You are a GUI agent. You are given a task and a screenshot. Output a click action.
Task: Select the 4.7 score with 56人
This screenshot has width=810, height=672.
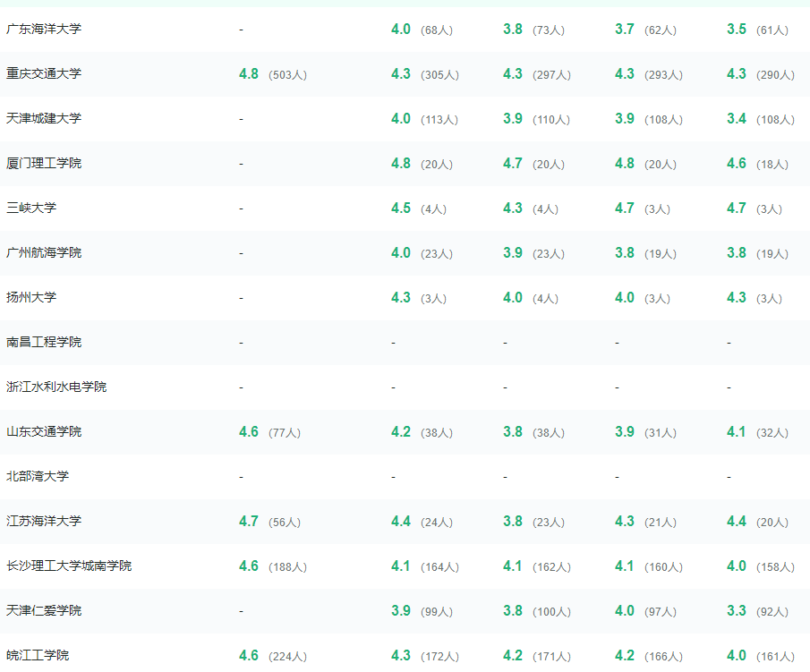tap(249, 521)
